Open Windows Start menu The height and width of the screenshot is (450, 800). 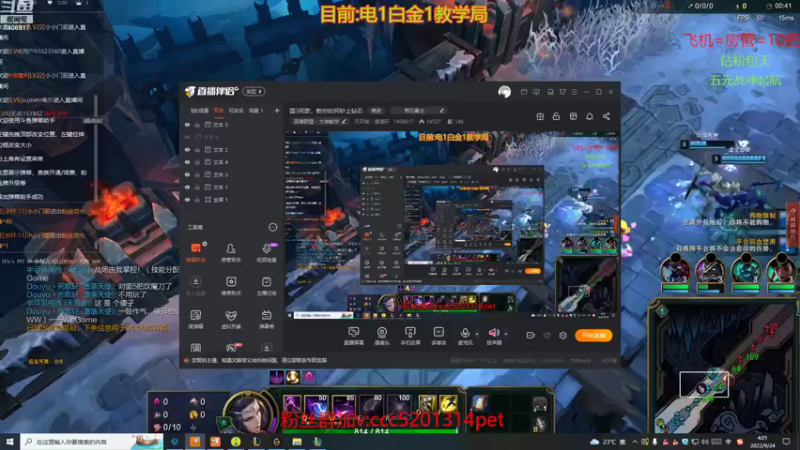pyautogui.click(x=10, y=442)
